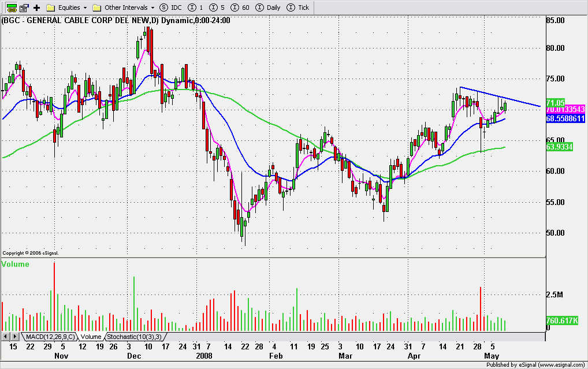Viewport: 588px width, 369px height.
Task: Open the chart properties page icon
Action: (24, 8)
